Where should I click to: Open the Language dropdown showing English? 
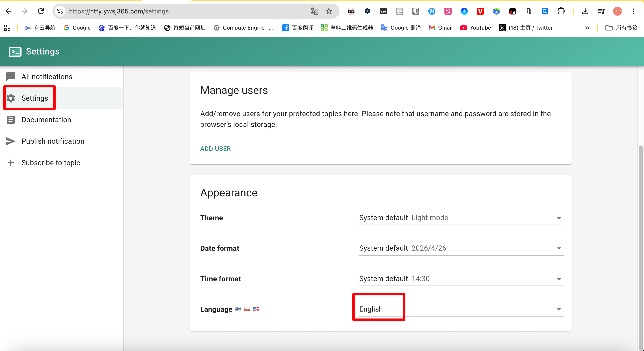pos(461,309)
